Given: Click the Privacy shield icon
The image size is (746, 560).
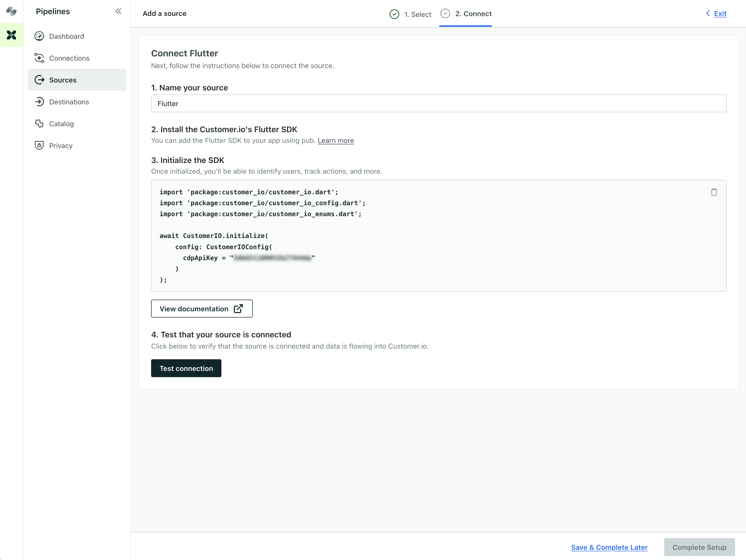Looking at the screenshot, I should coord(40,145).
